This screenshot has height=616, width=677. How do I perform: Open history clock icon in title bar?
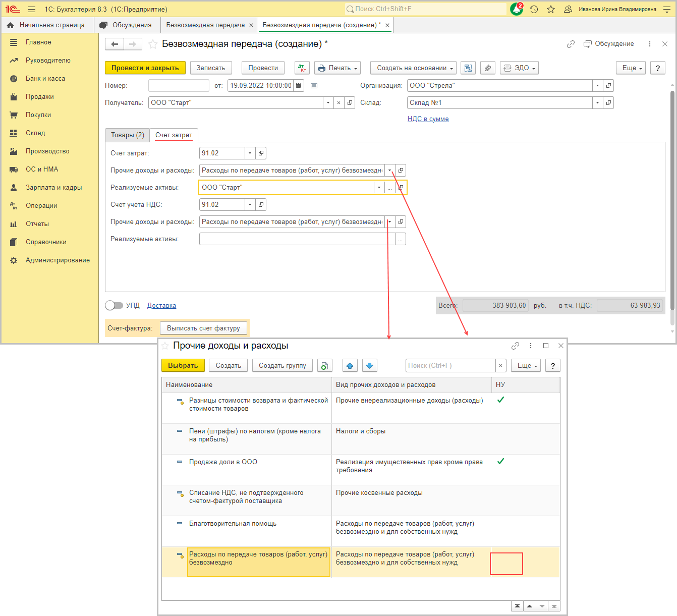click(534, 9)
